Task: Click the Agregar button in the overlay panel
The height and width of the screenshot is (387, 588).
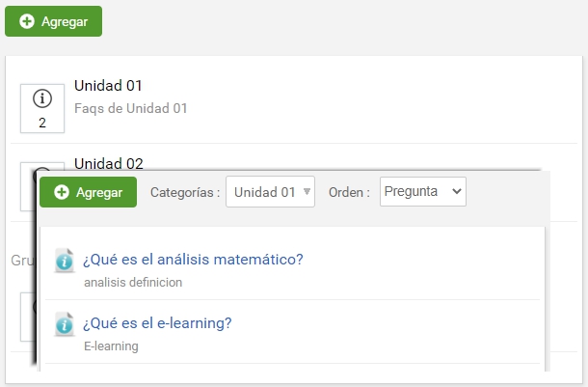Action: pos(88,192)
